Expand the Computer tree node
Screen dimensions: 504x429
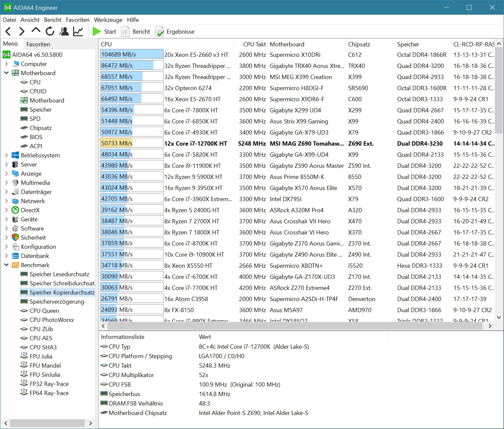pyautogui.click(x=6, y=64)
